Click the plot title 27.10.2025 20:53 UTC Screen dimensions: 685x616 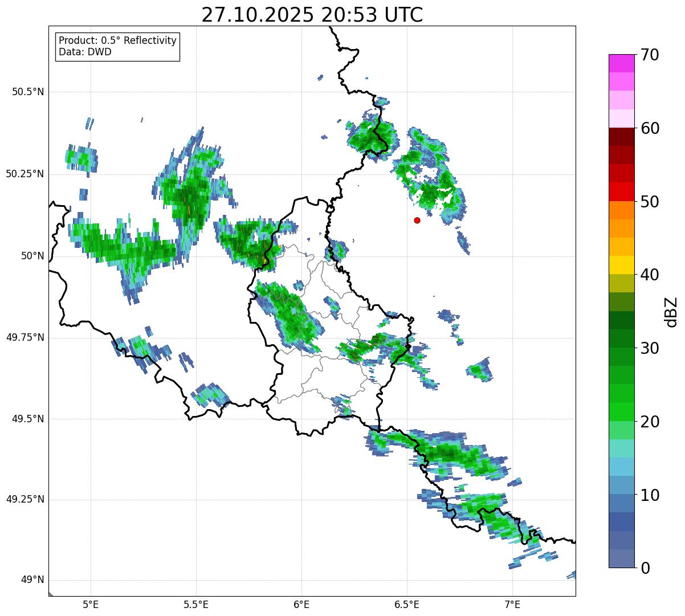coord(312,15)
